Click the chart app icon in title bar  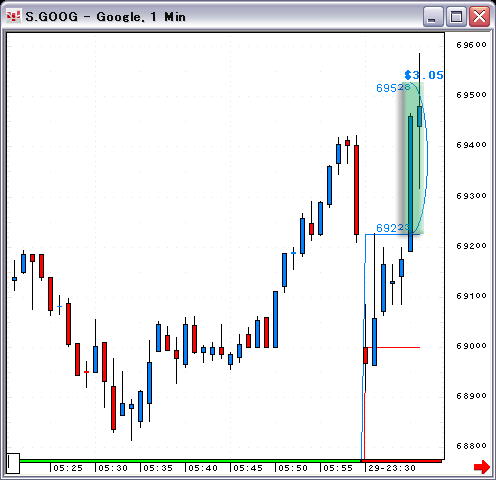[14, 16]
